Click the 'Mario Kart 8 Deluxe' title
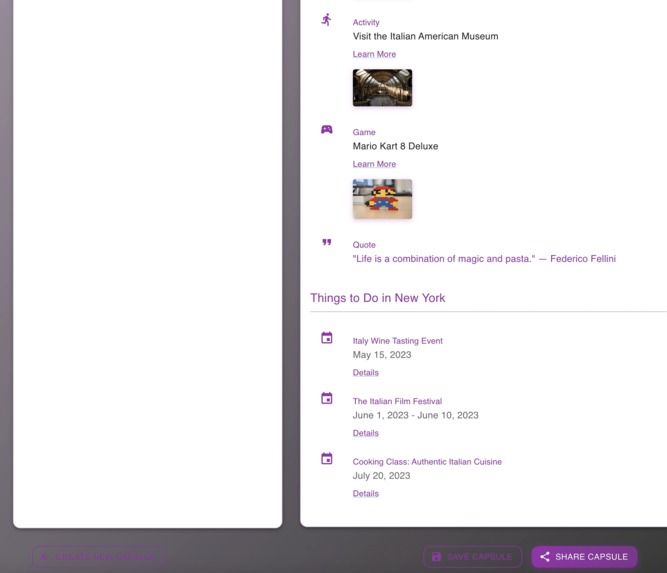The image size is (667, 573). 395,146
